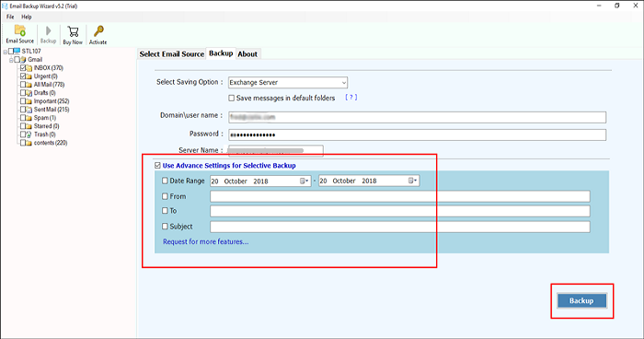Check the All Mail (778) checkbox
The width and height of the screenshot is (644, 339).
(23, 85)
